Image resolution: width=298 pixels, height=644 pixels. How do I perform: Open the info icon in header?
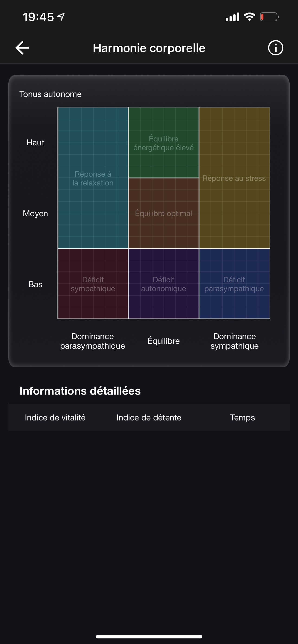point(275,48)
